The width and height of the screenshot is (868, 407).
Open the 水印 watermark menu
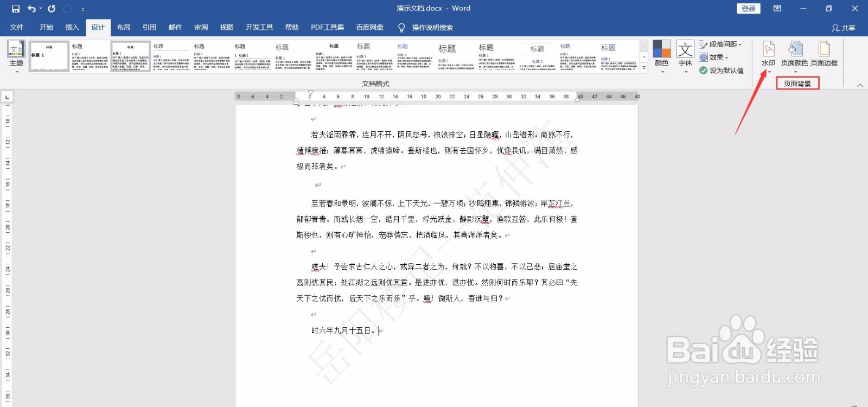[769, 56]
